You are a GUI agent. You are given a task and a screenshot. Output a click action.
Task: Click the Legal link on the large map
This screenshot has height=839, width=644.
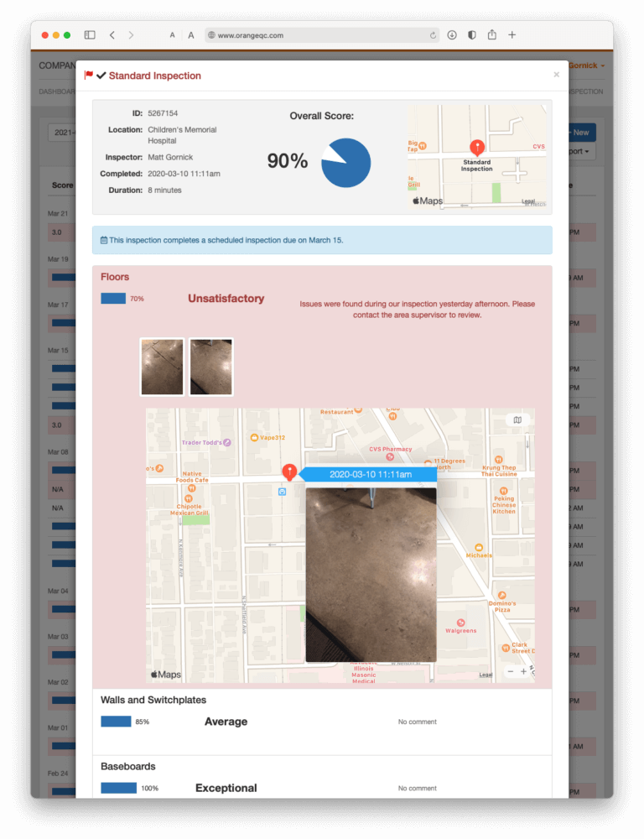486,675
